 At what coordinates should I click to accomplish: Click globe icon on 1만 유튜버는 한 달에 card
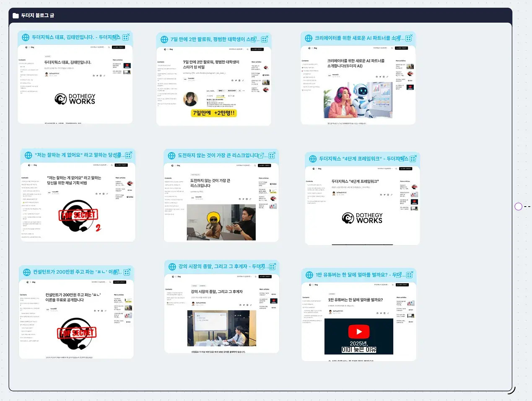coord(309,275)
